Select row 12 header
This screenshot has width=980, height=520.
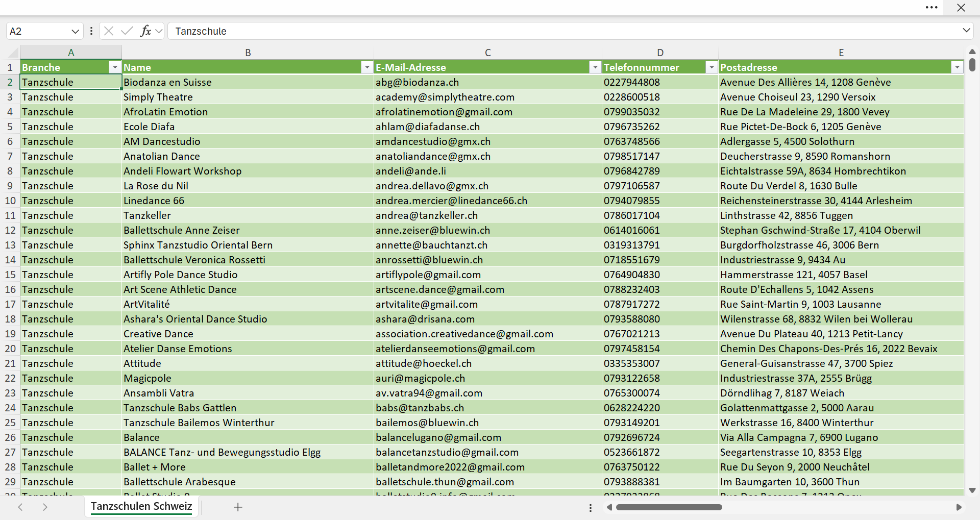pos(10,230)
